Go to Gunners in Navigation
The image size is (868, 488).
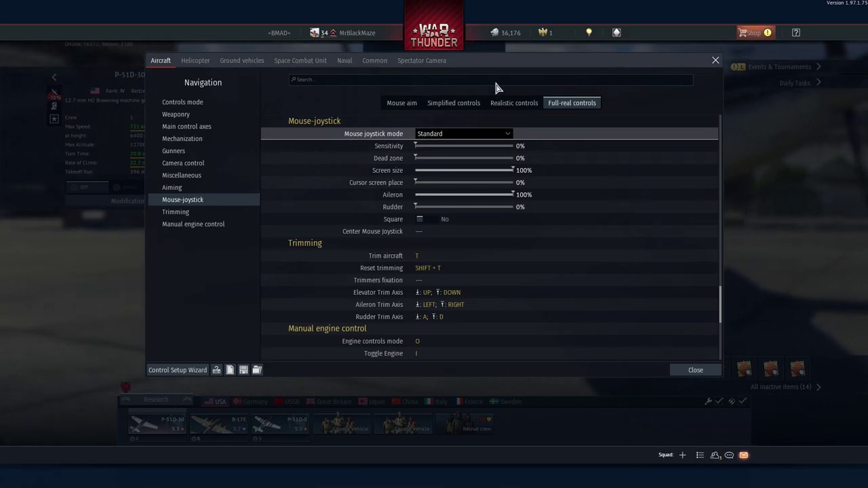point(174,151)
